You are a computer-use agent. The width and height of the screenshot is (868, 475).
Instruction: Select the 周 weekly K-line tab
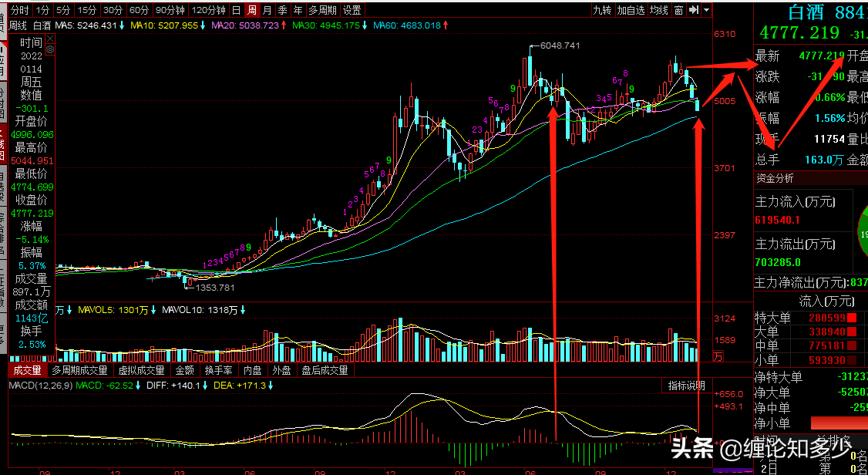[x=252, y=10]
